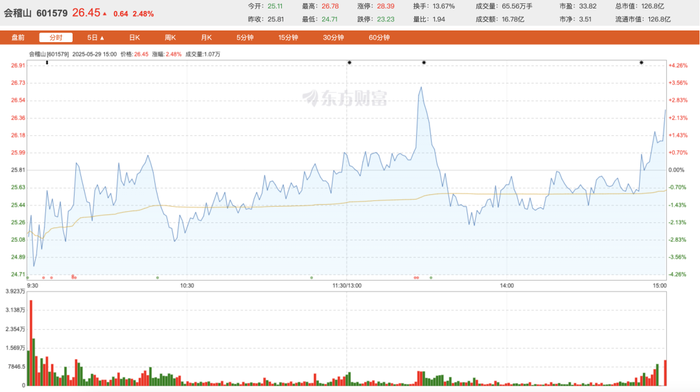
Task: Click the green signal dot near 10:20
Action: tap(158, 278)
